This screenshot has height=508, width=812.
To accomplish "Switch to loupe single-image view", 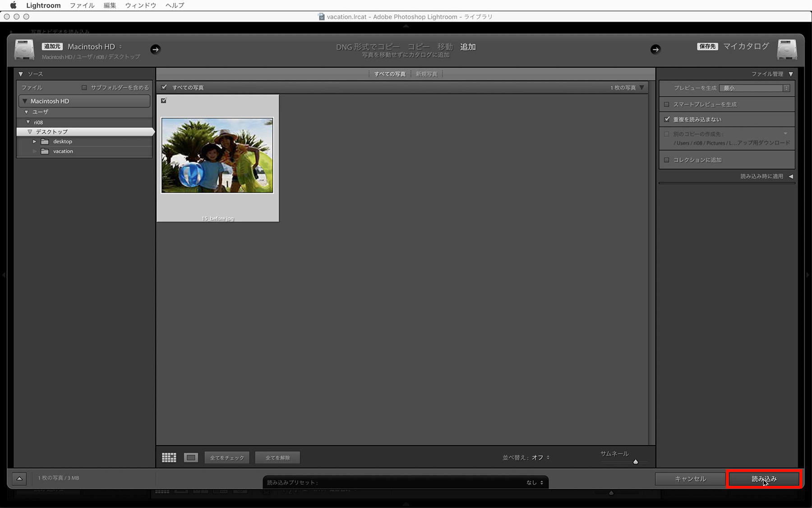I will 191,458.
